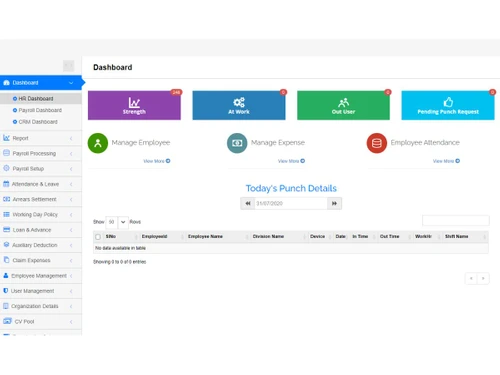Click the Attendance & Leave calendar icon
This screenshot has height=375, width=500.
tap(6, 184)
